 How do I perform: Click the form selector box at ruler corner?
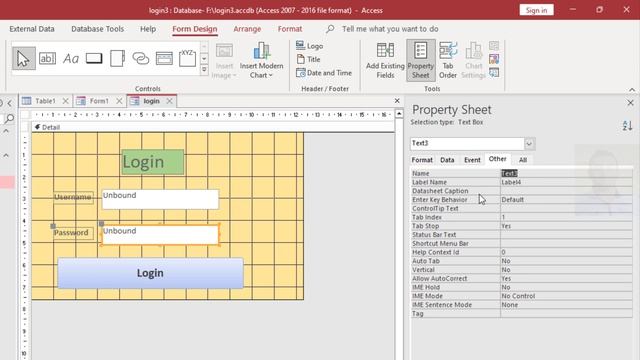click(x=25, y=115)
